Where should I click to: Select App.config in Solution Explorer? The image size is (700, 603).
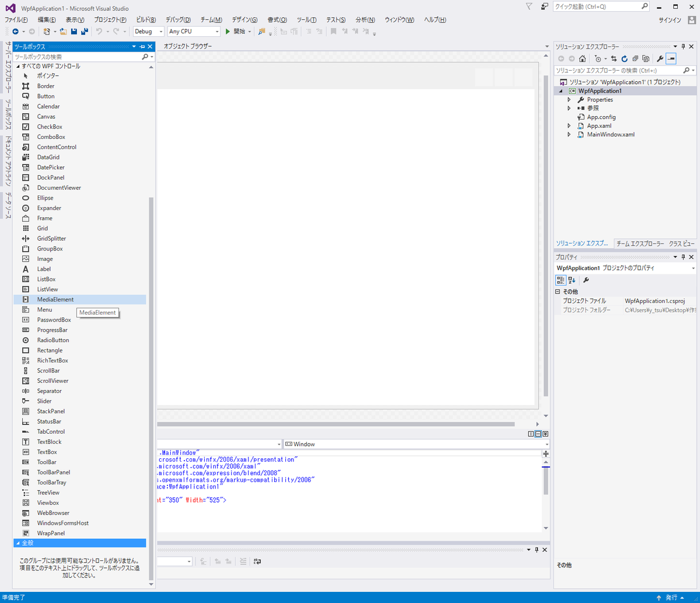(x=601, y=117)
